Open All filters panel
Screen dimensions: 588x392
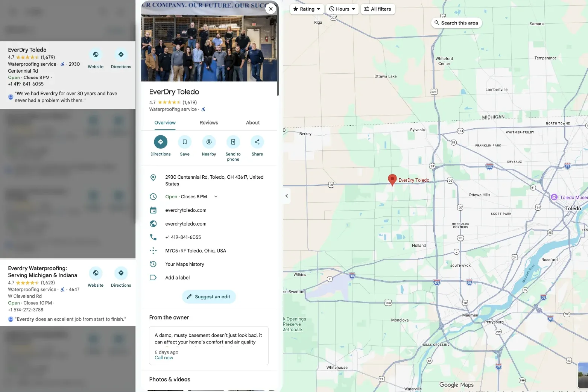point(378,9)
